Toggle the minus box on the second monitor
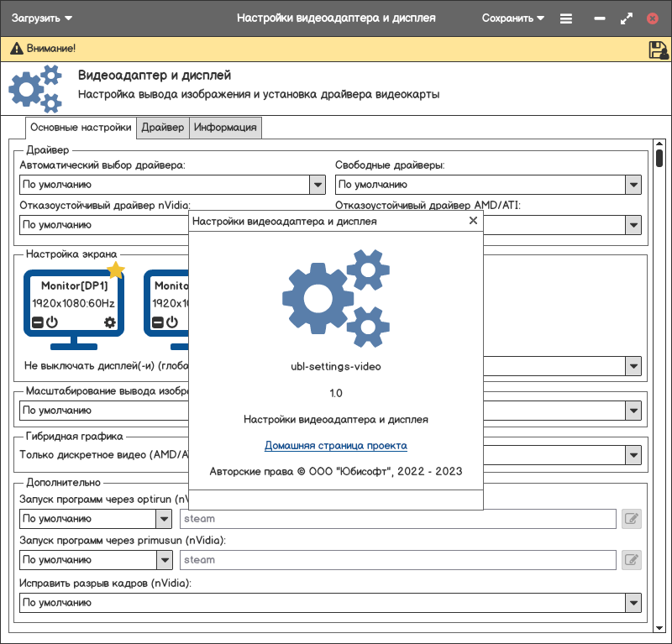 click(x=157, y=322)
